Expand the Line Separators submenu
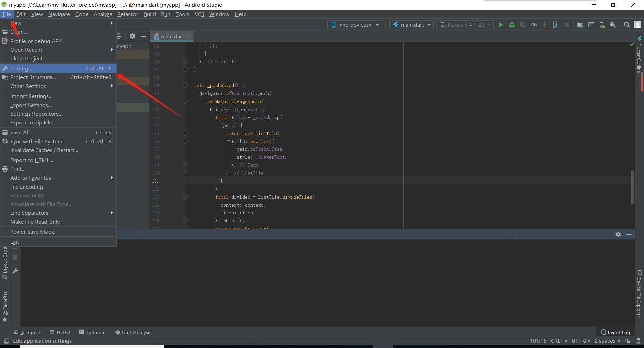 (58, 213)
